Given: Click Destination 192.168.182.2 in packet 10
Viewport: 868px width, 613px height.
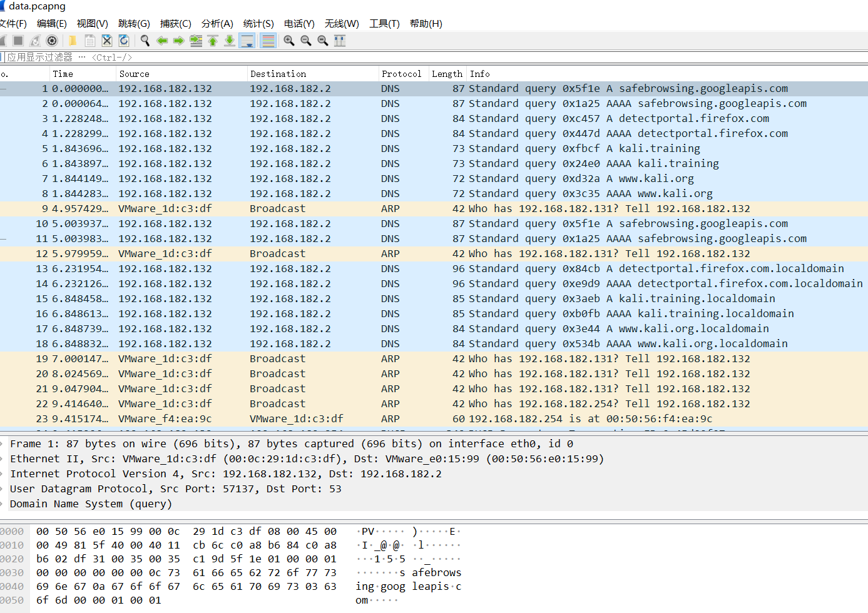Looking at the screenshot, I should [290, 224].
